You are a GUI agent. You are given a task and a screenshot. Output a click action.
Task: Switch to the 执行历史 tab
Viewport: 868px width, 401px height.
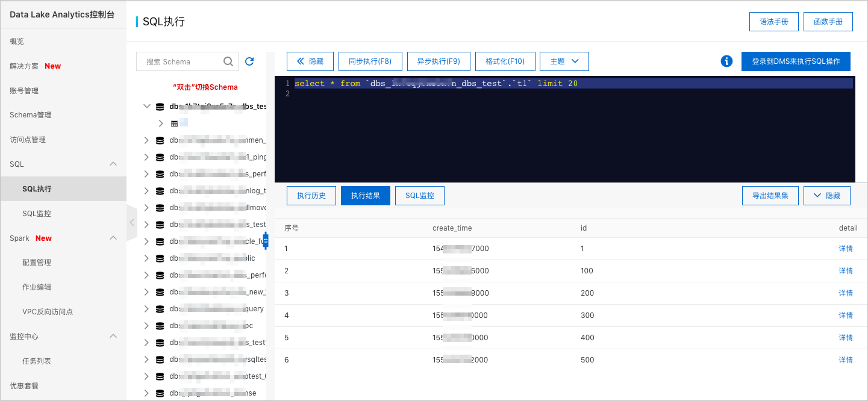[311, 196]
